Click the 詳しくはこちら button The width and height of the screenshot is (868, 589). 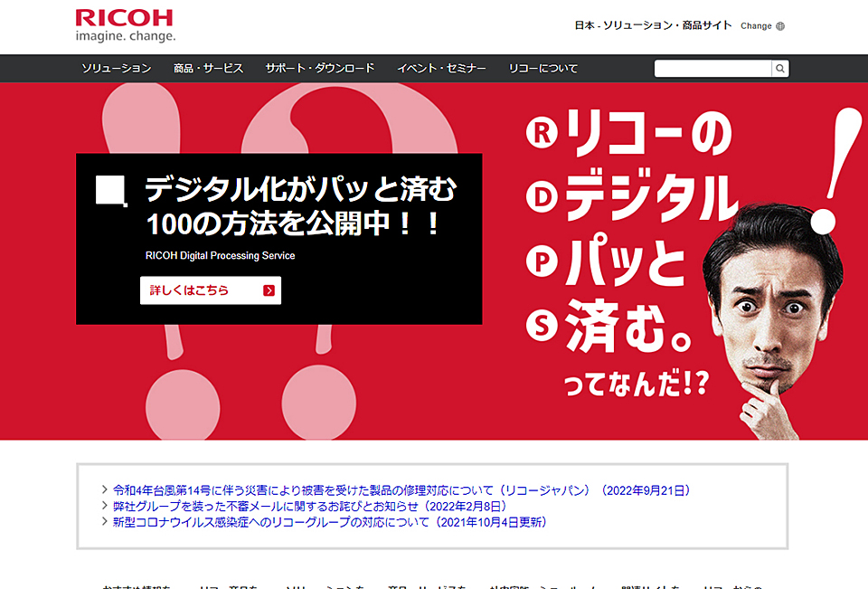point(211,290)
